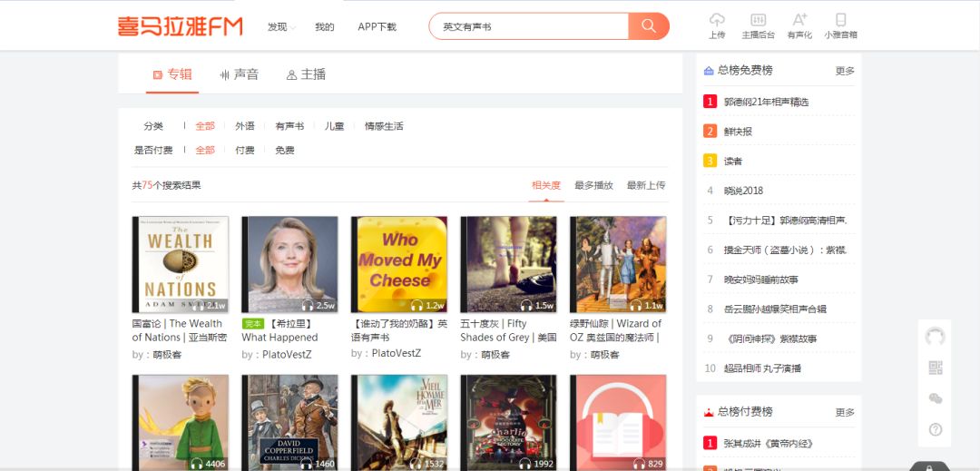Click the search input field
The width and height of the screenshot is (980, 471).
pos(529,26)
